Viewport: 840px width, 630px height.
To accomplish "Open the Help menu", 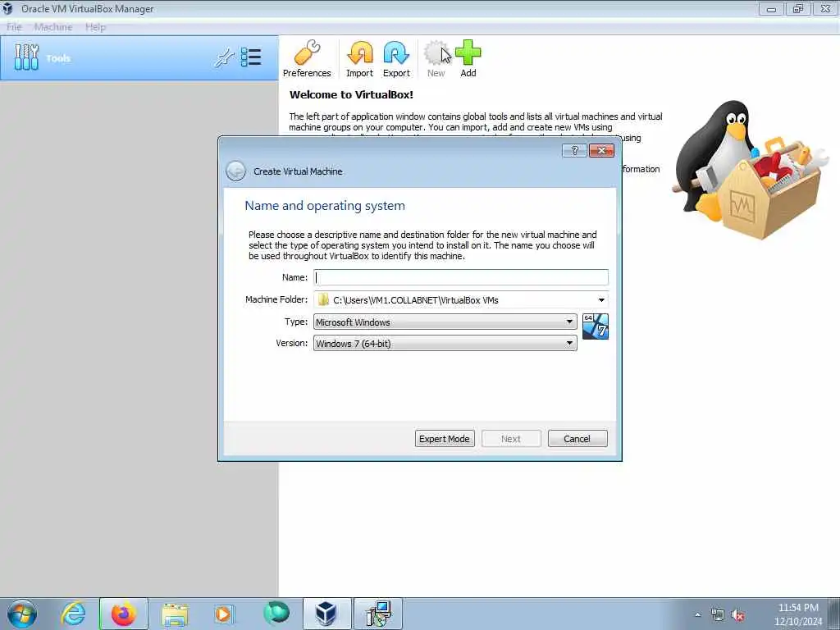I will coord(95,27).
